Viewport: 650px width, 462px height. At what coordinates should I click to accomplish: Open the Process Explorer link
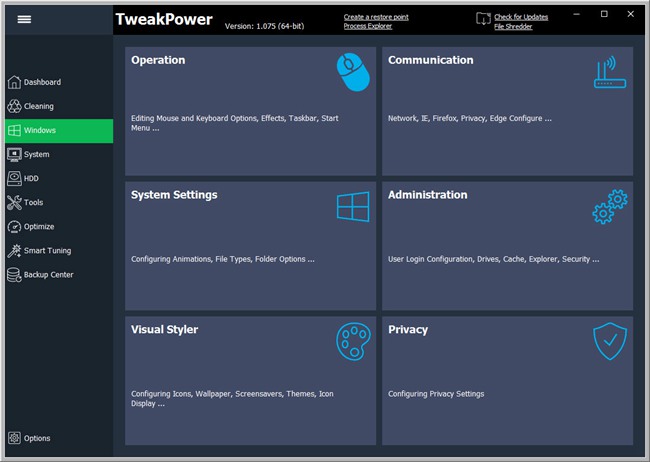coord(368,26)
